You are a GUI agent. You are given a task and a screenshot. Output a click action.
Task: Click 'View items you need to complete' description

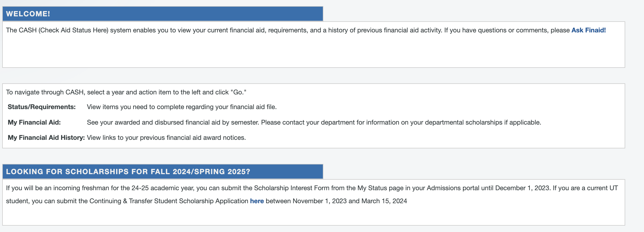(182, 107)
